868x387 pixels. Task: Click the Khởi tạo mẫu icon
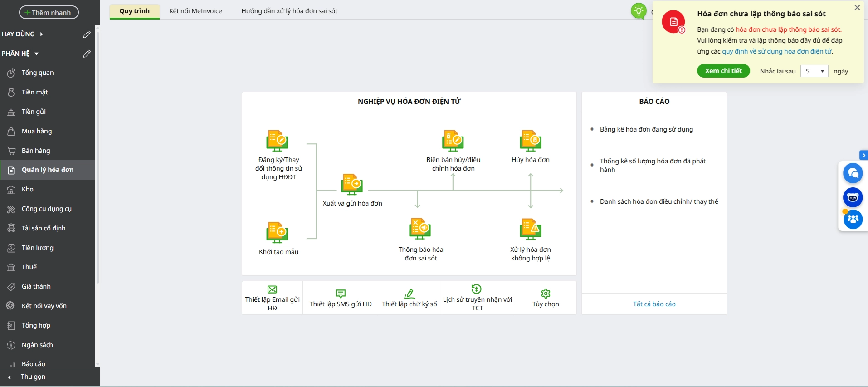pos(277,232)
